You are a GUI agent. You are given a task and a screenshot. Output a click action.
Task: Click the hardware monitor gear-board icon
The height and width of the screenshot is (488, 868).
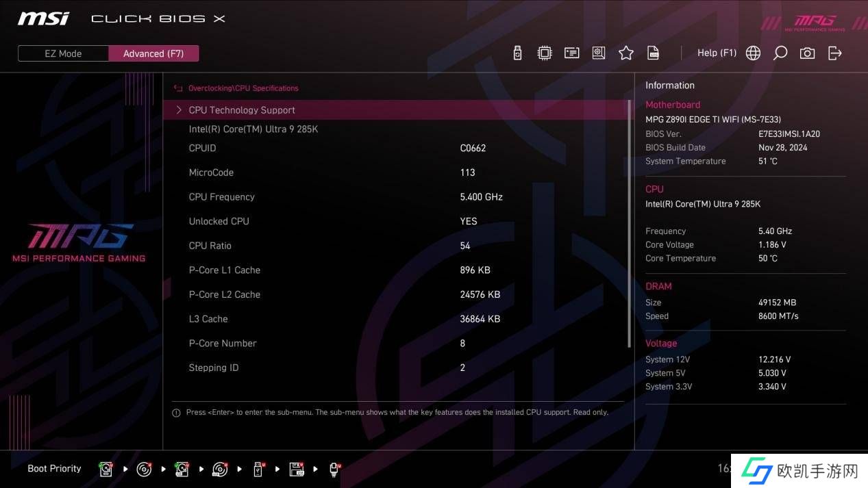coord(599,53)
